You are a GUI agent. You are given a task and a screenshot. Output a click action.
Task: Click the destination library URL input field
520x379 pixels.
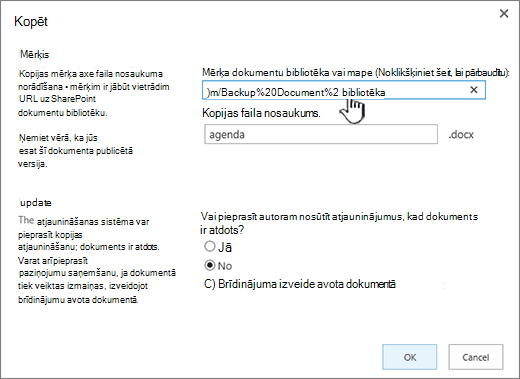coord(344,90)
